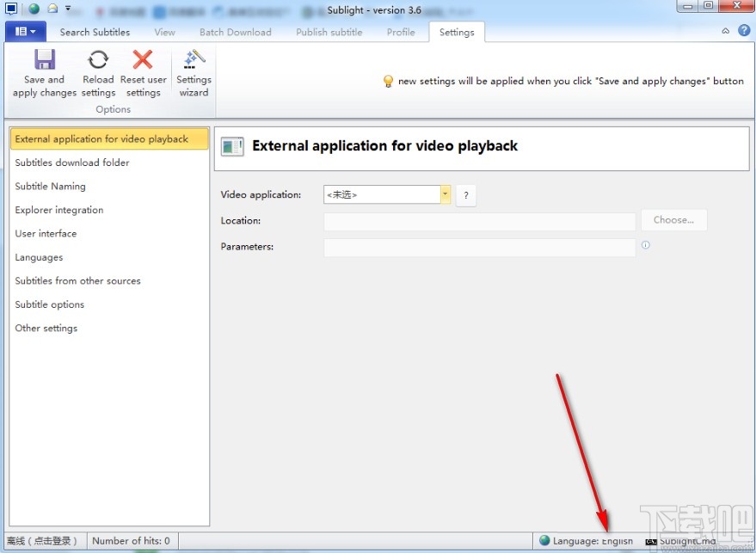Click the Parameters text field
This screenshot has height=553, width=756.
[479, 248]
